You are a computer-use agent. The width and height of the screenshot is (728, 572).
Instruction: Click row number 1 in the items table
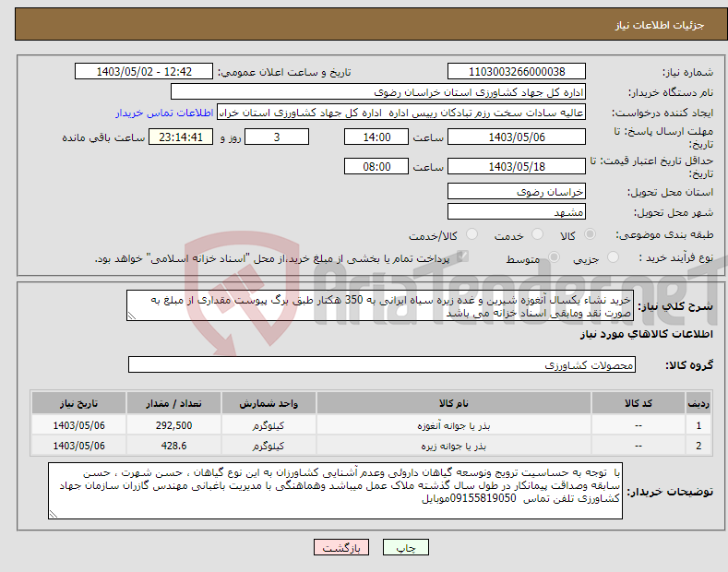tap(698, 425)
